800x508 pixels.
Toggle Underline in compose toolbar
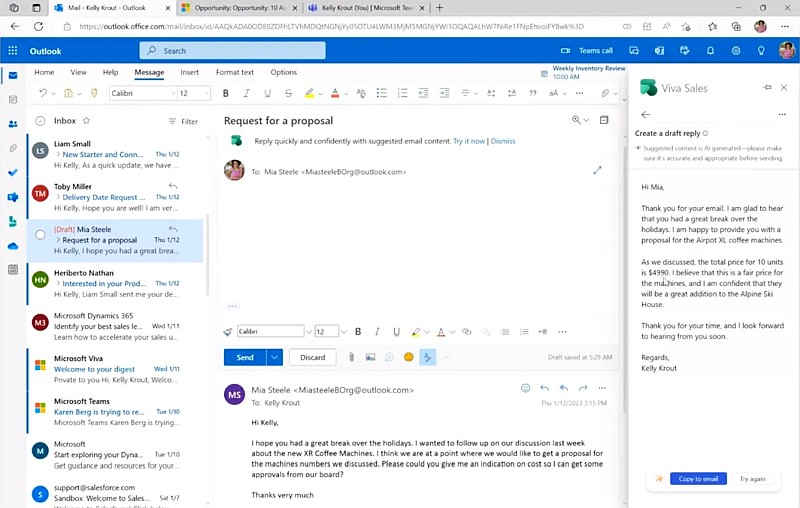click(396, 332)
